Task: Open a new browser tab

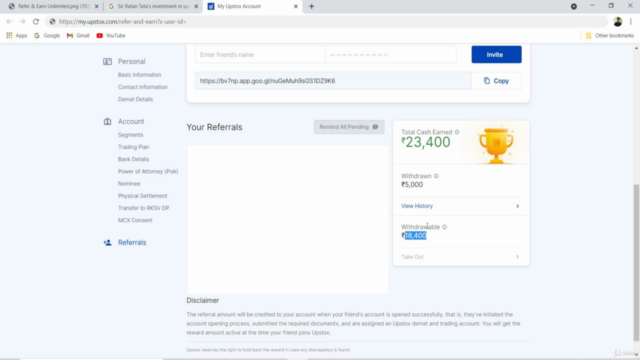Action: (311, 6)
